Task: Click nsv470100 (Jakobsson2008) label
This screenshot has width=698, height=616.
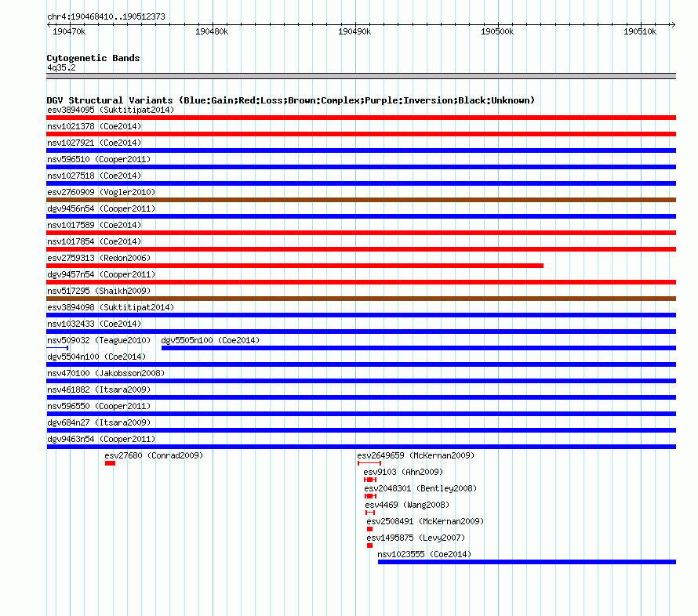Action: pyautogui.click(x=106, y=373)
